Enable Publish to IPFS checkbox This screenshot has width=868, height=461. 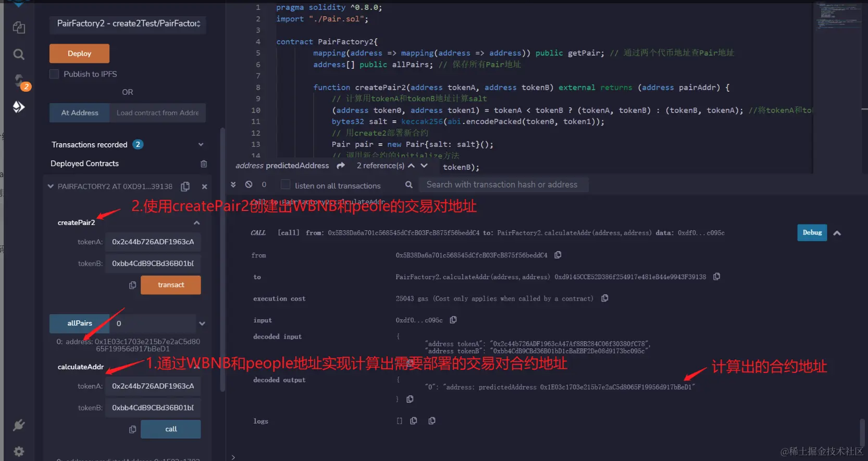pyautogui.click(x=54, y=74)
